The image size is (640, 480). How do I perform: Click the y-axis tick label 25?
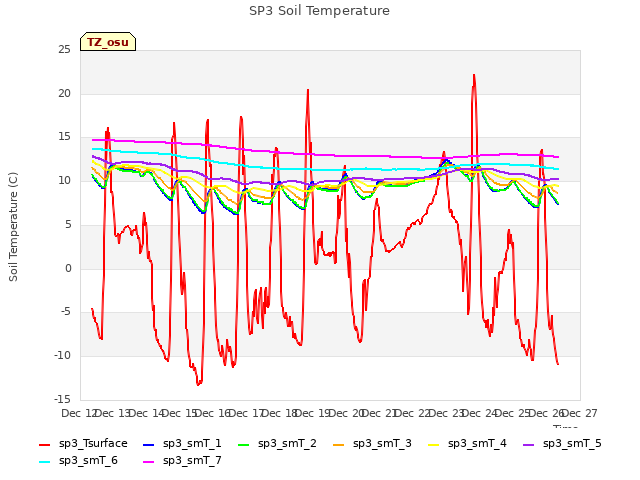64,50
